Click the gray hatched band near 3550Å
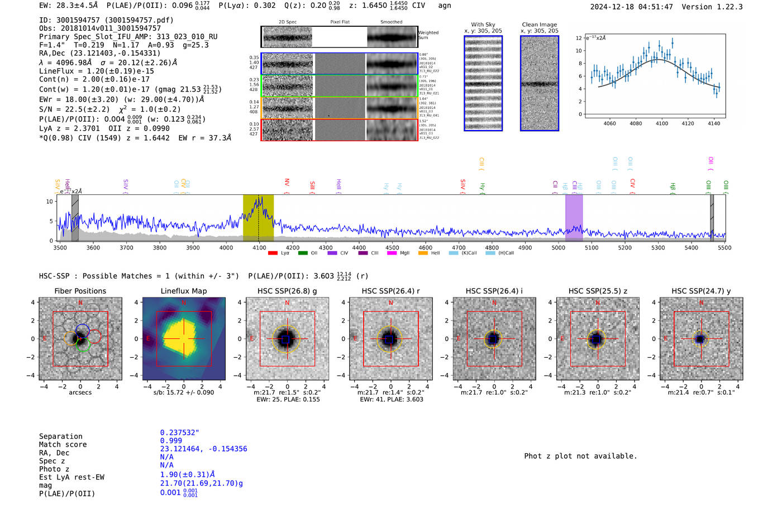Image resolution: width=782 pixels, height=532 pixels. 75,218
